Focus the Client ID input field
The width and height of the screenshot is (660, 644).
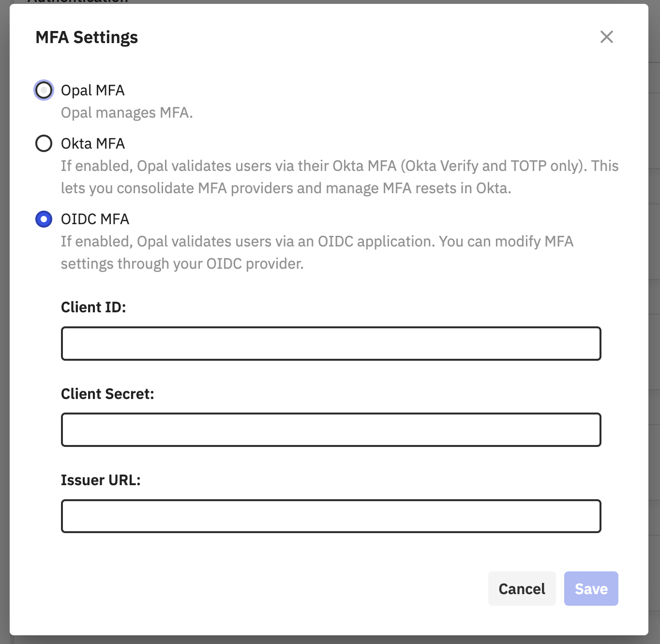tap(331, 343)
